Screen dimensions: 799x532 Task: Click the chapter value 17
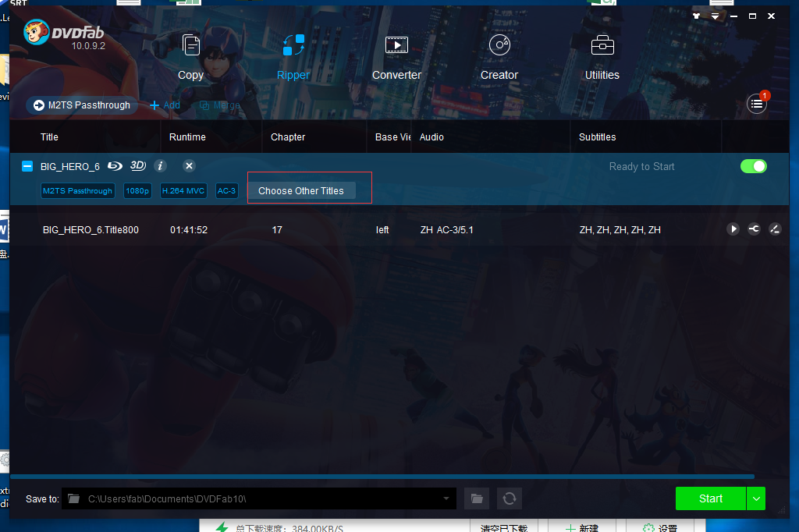(277, 230)
